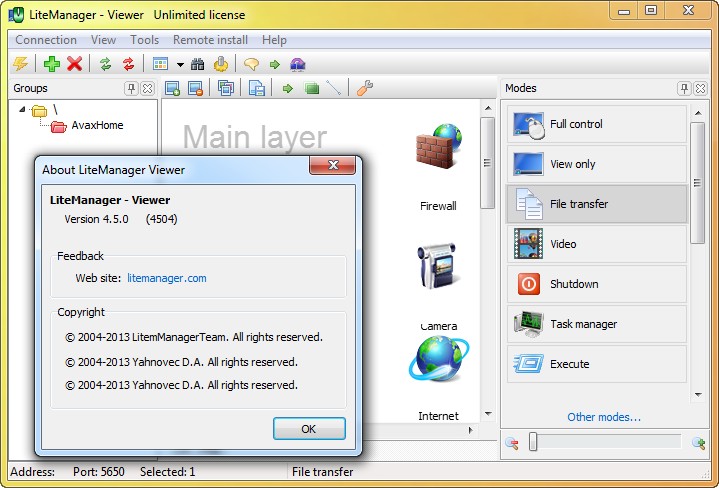Click the red refresh arrows icon

pyautogui.click(x=128, y=64)
